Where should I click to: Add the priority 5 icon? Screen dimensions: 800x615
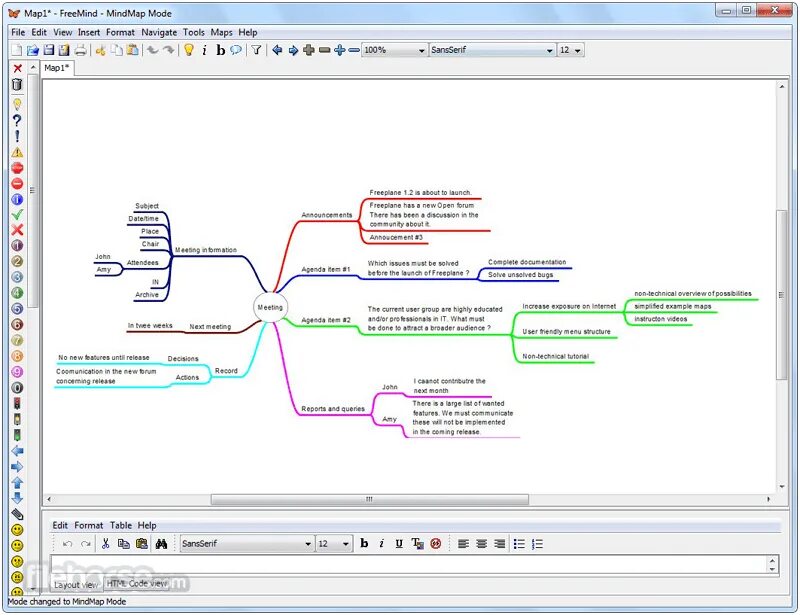pyautogui.click(x=17, y=309)
